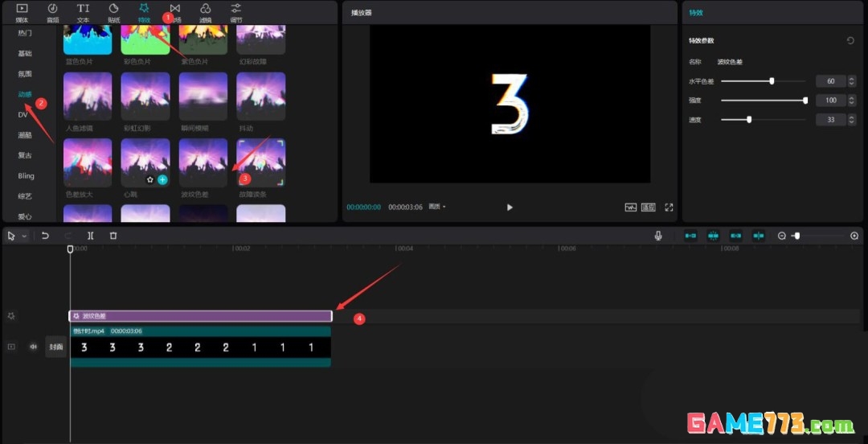Select the 复古 effect category
Image resolution: width=868 pixels, height=444 pixels.
pos(25,155)
